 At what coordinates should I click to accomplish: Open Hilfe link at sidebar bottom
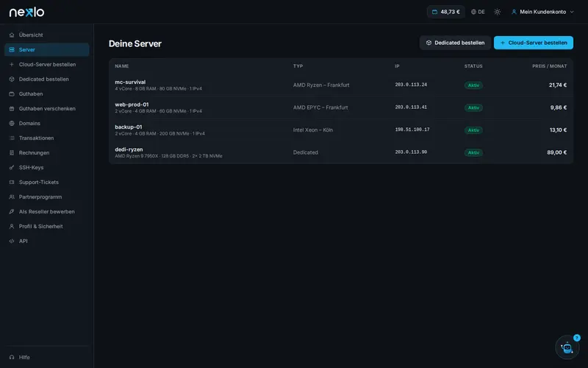coord(47,357)
